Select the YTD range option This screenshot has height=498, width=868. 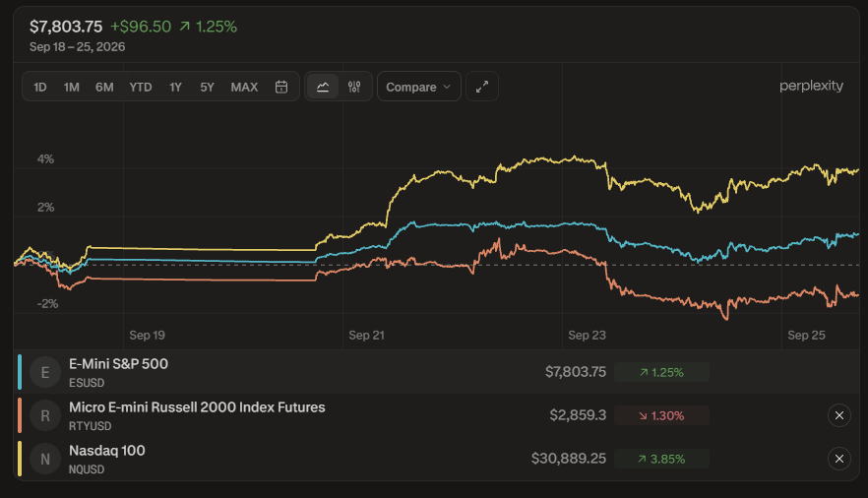141,87
